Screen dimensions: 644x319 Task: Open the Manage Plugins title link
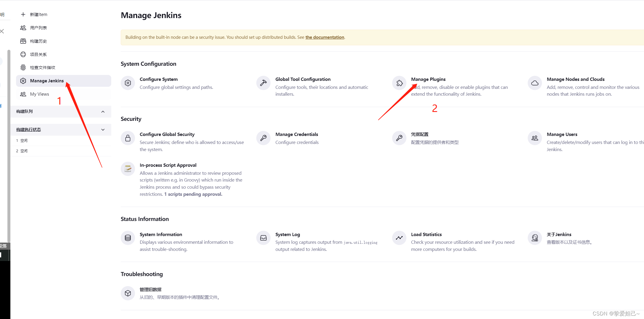click(x=428, y=79)
